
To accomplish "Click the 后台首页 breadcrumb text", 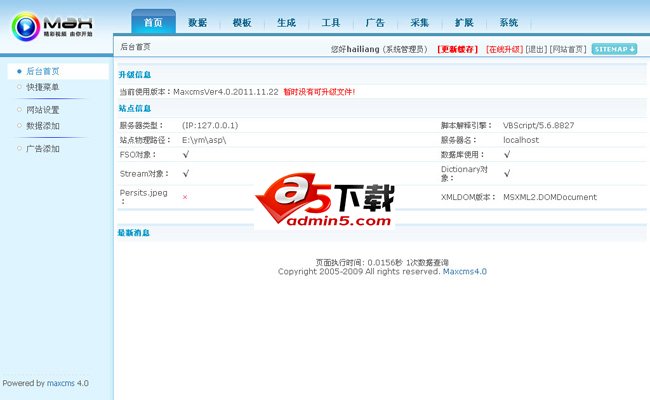I will 136,47.
